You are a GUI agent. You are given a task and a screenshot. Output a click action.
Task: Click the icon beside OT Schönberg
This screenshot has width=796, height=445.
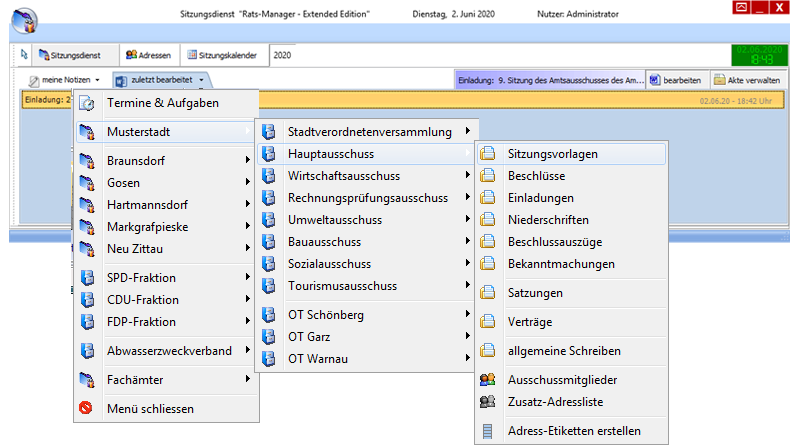pyautogui.click(x=269, y=315)
